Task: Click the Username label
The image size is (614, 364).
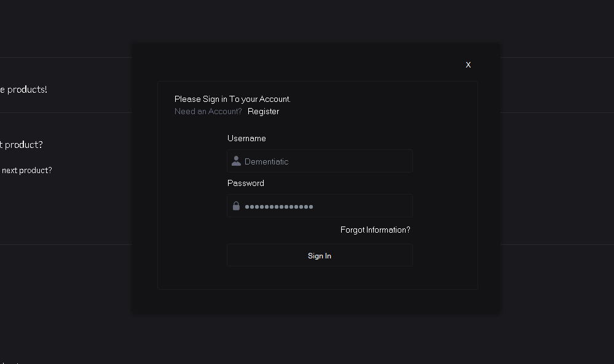Action: point(246,139)
